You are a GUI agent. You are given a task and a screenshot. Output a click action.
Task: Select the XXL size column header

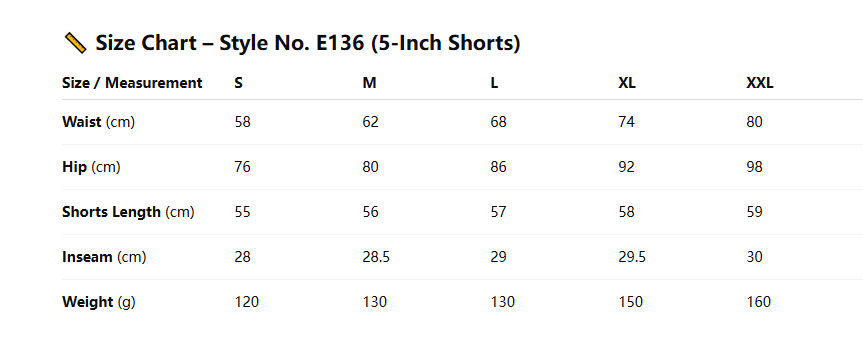tap(760, 83)
